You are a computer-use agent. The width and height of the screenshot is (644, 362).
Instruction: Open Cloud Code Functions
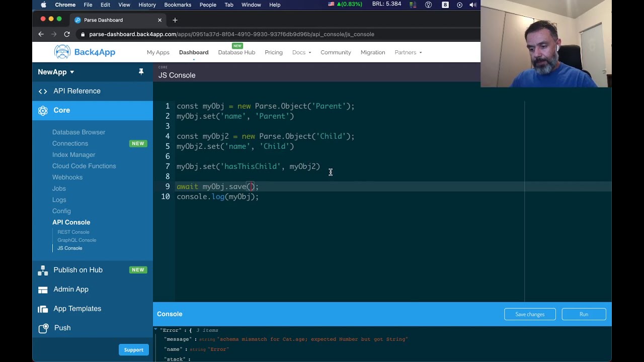[84, 166]
